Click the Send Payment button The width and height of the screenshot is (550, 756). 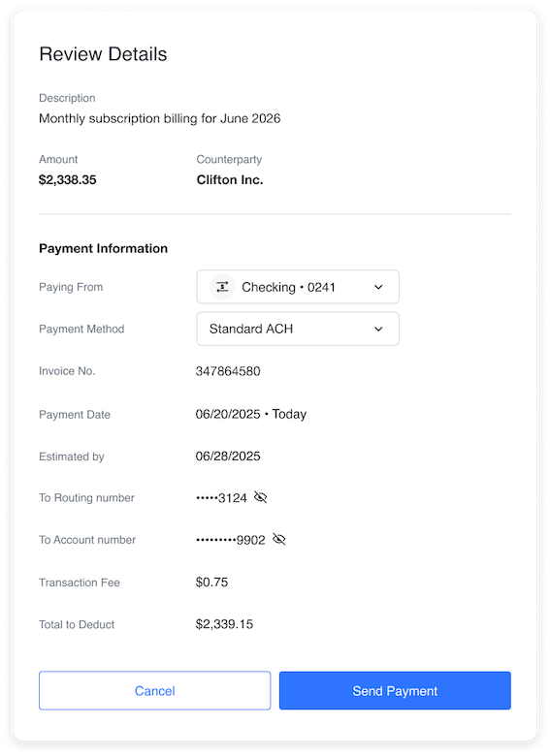click(395, 690)
